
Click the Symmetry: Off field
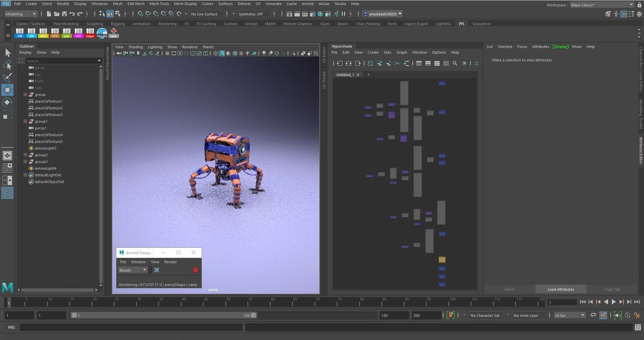point(253,14)
